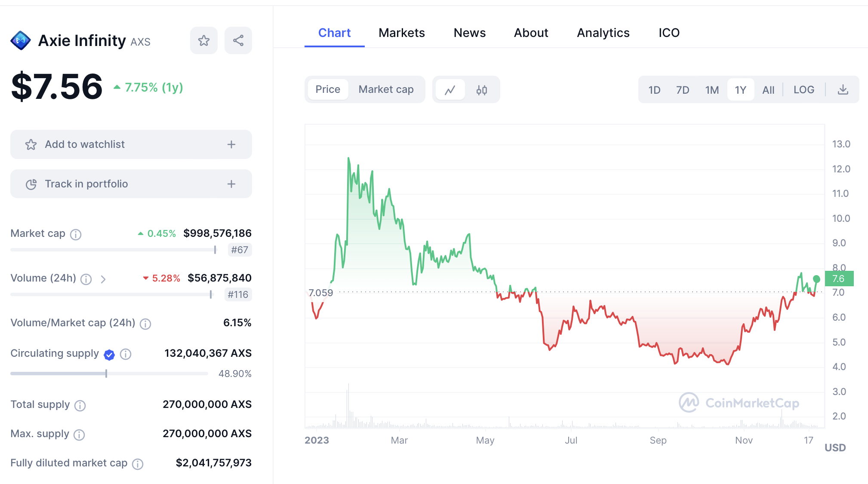This screenshot has width=868, height=484.
Task: Click Circulating supply info icon
Action: click(x=126, y=354)
